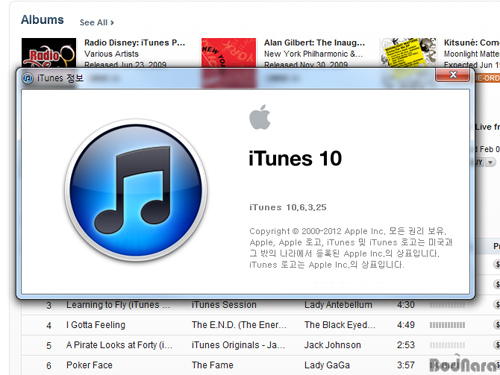
Task: Click iTunes Originals - Ja... album cell
Action: (x=238, y=345)
